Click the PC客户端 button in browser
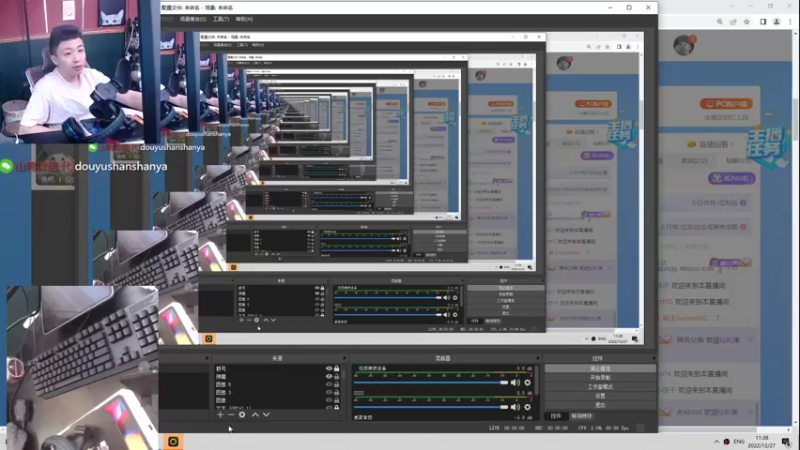 pos(726,104)
